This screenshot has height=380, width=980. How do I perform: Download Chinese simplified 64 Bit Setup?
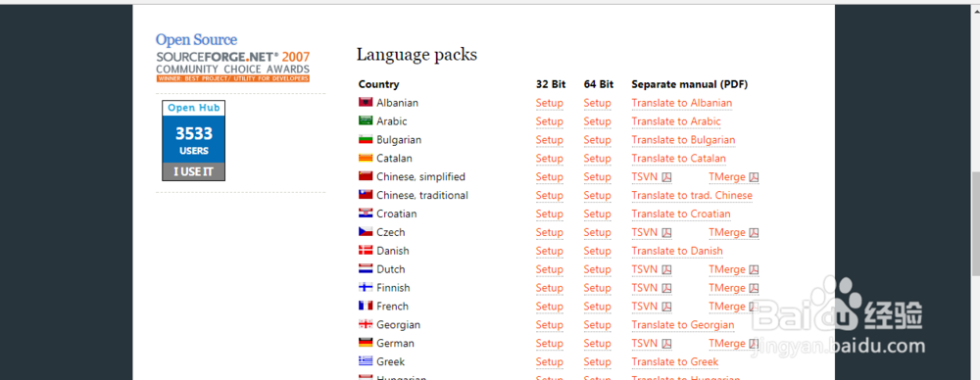[597, 177]
